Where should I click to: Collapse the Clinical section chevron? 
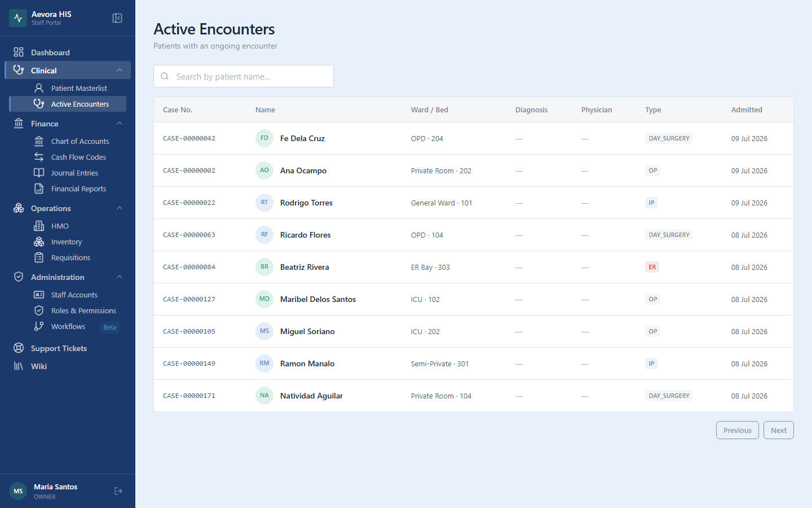pyautogui.click(x=120, y=70)
